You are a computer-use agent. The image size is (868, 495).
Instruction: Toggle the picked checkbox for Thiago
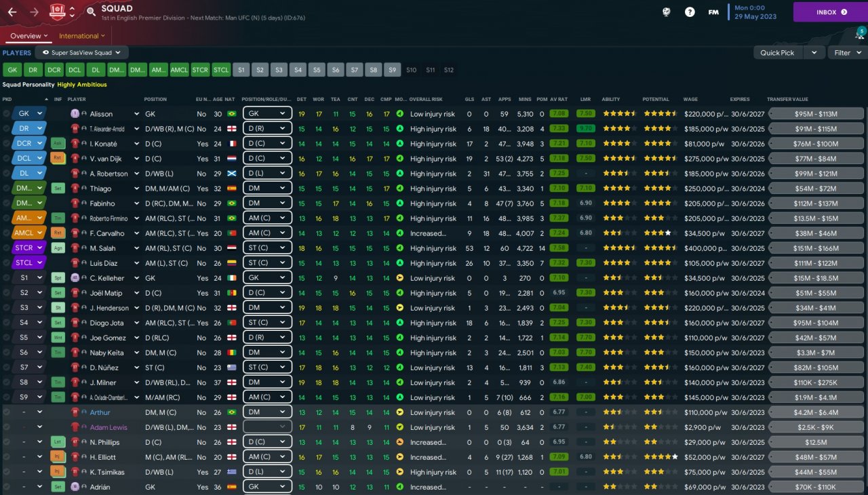pyautogui.click(x=7, y=189)
